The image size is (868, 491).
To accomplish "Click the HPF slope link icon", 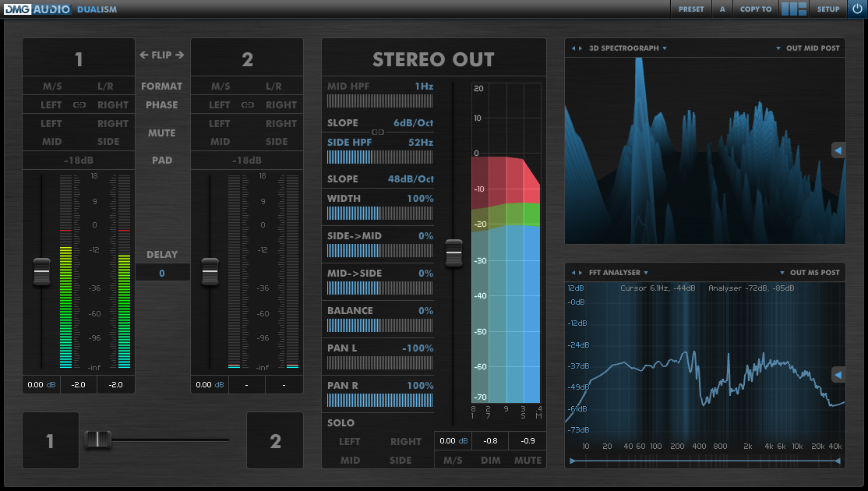I will (378, 132).
